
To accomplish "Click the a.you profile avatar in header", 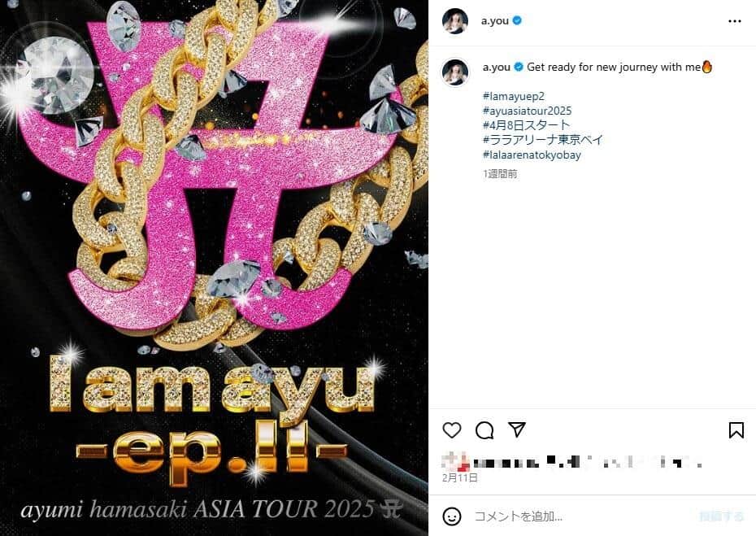I will 455,21.
